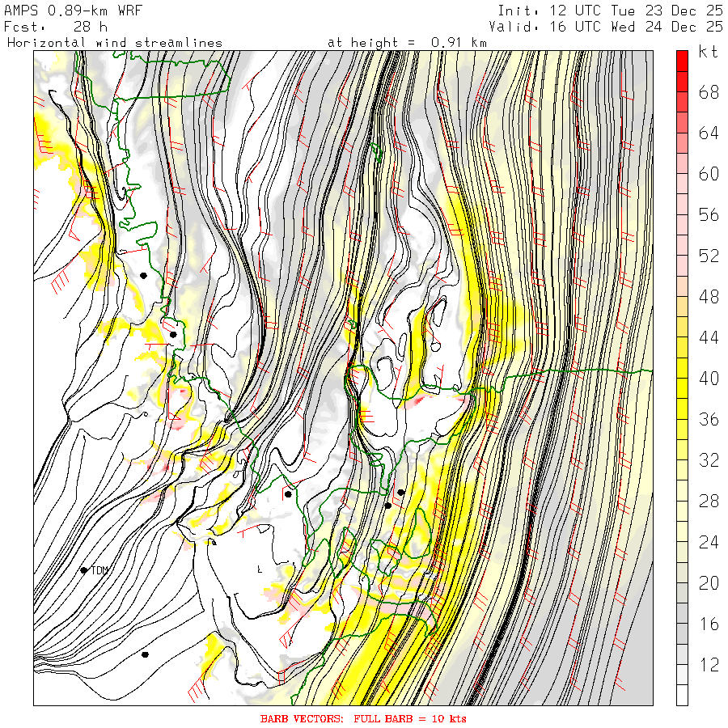Click the 'BARB VECTORS: FULL BARB = 10 kts' legend

click(363, 719)
